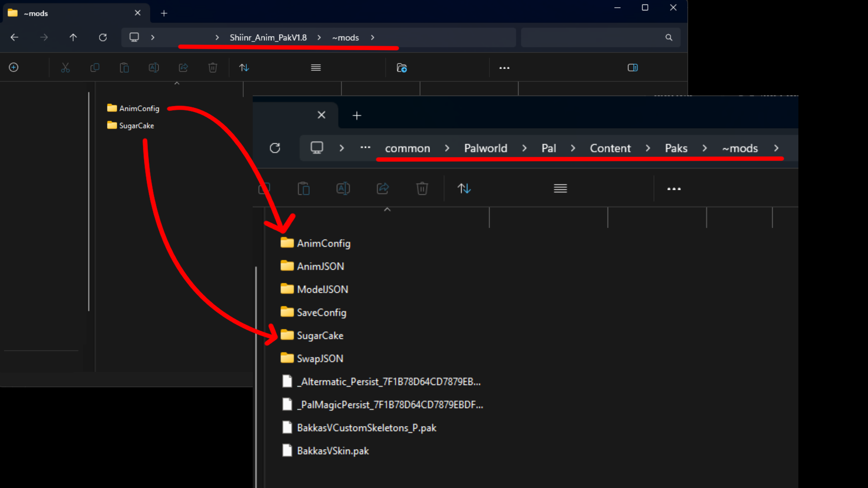Click the folder-with-badge icon in back window toolbar
Image resolution: width=868 pixels, height=488 pixels.
[401, 68]
